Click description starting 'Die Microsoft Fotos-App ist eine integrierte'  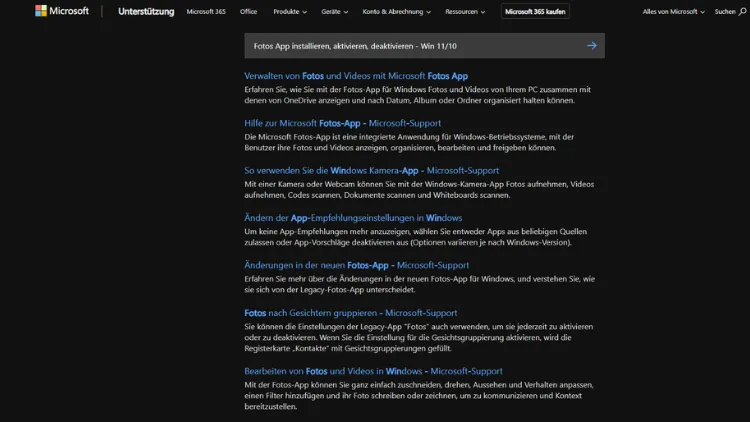click(409, 142)
